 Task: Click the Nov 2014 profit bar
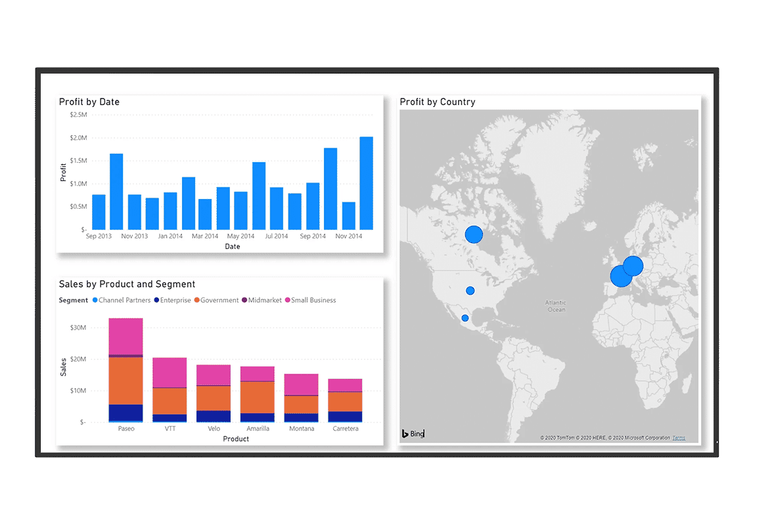pos(348,216)
